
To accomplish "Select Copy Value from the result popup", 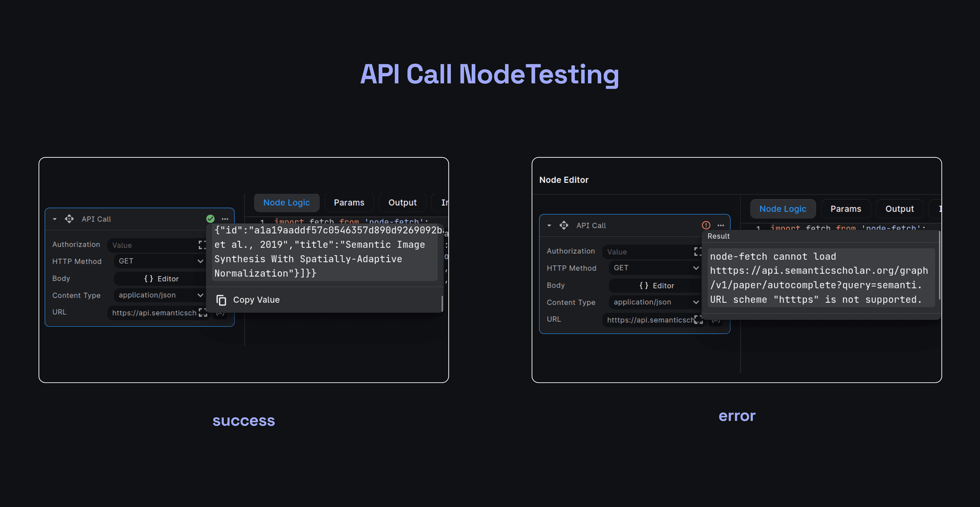I will [256, 300].
